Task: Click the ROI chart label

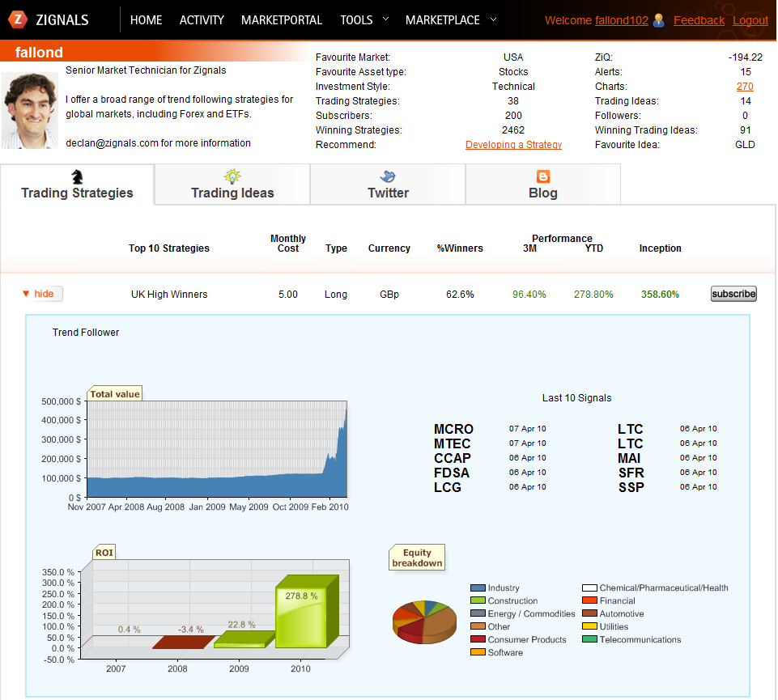Action: pyautogui.click(x=104, y=552)
